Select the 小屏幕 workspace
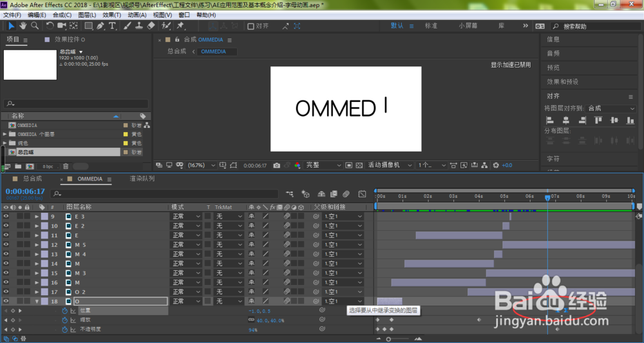Image resolution: width=644 pixels, height=343 pixels. tap(468, 26)
